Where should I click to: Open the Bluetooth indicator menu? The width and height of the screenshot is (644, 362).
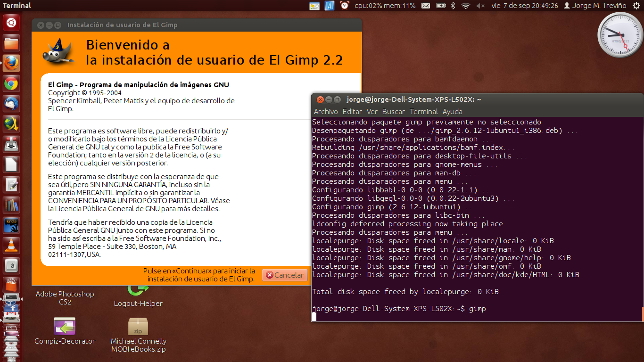click(454, 6)
